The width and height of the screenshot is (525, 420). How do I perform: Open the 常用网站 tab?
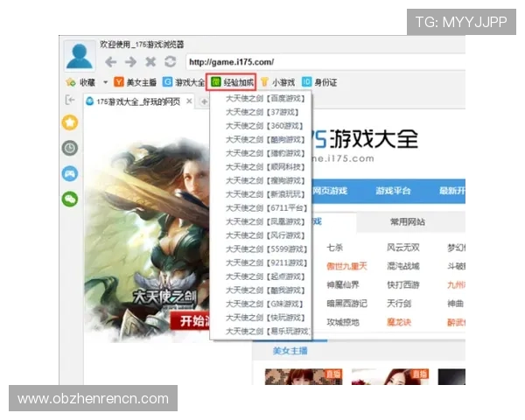408,221
